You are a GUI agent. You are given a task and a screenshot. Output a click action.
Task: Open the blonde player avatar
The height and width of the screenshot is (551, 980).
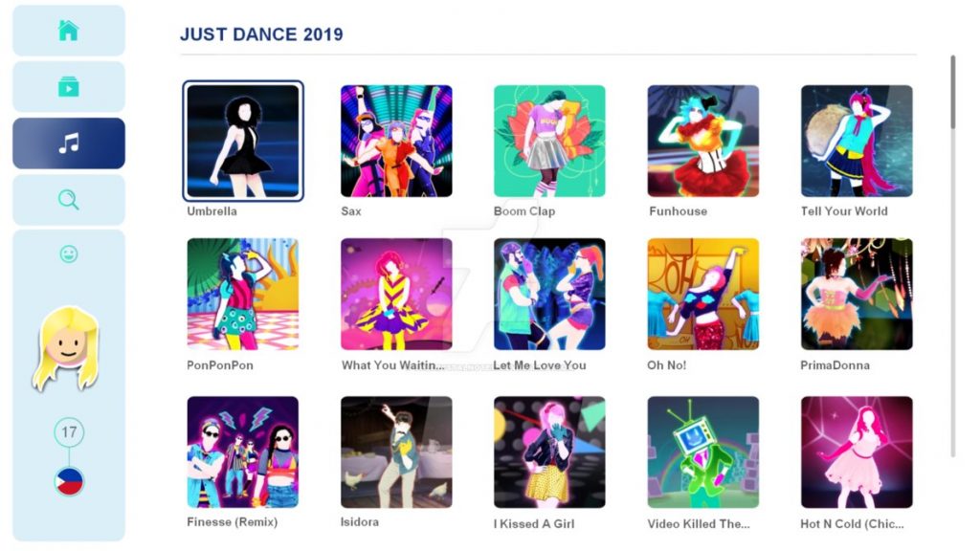coord(66,348)
